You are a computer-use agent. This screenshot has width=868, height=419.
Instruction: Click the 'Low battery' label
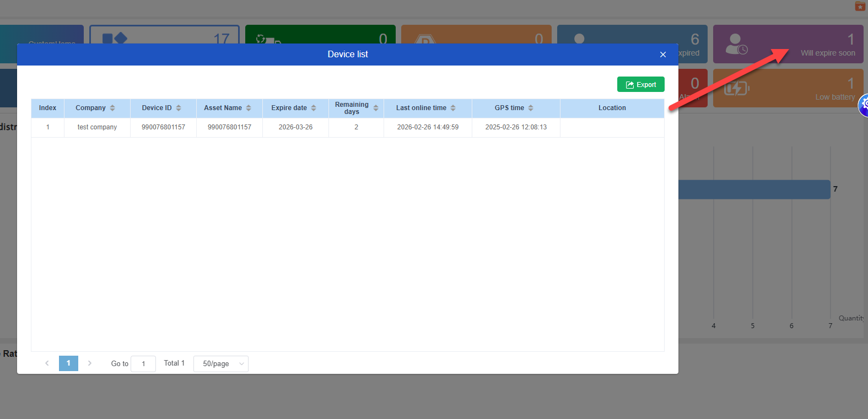click(835, 97)
